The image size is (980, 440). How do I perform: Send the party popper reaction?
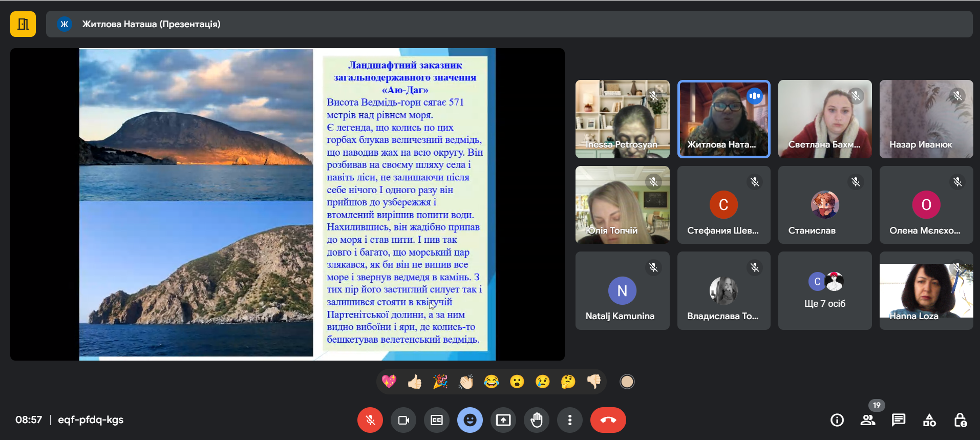pos(440,382)
